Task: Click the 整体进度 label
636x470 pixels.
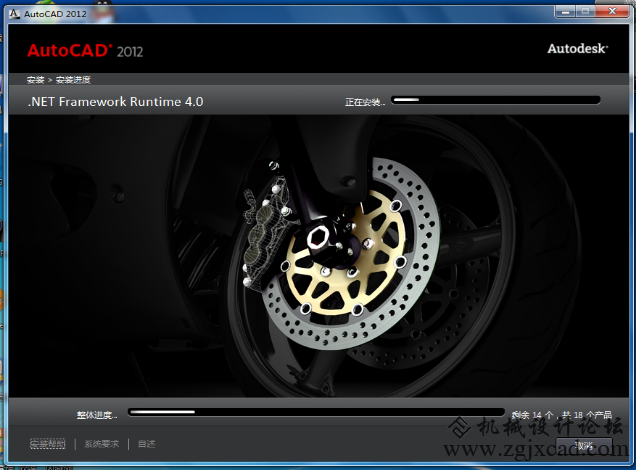Action: tap(97, 415)
